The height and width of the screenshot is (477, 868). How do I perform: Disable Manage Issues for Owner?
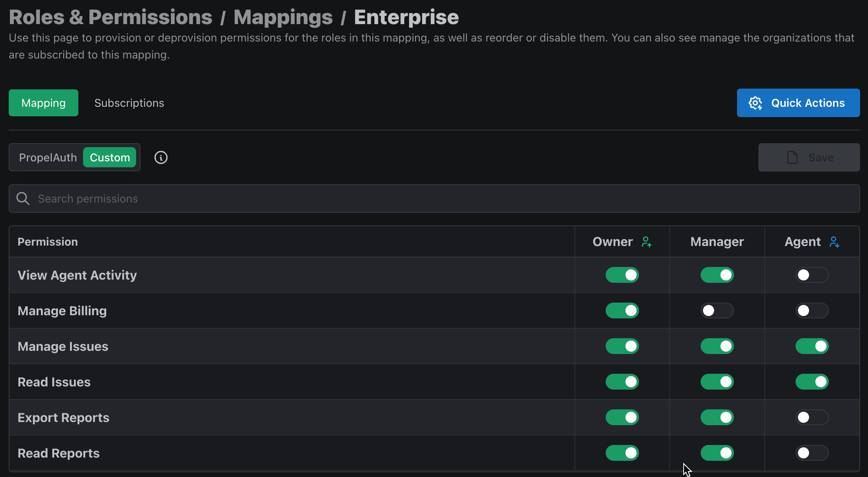coord(622,346)
